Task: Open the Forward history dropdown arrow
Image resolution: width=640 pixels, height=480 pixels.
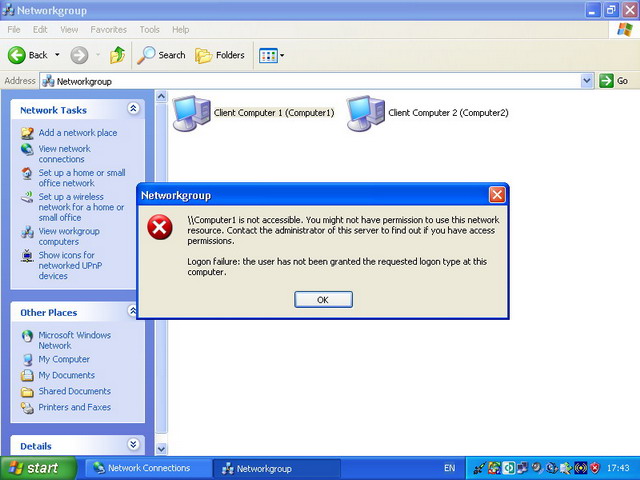Action: click(x=98, y=55)
